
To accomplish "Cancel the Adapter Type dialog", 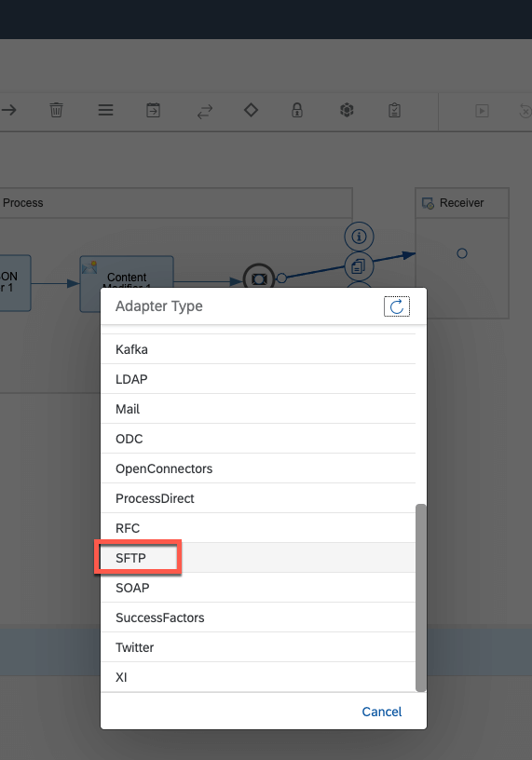I will (x=382, y=712).
